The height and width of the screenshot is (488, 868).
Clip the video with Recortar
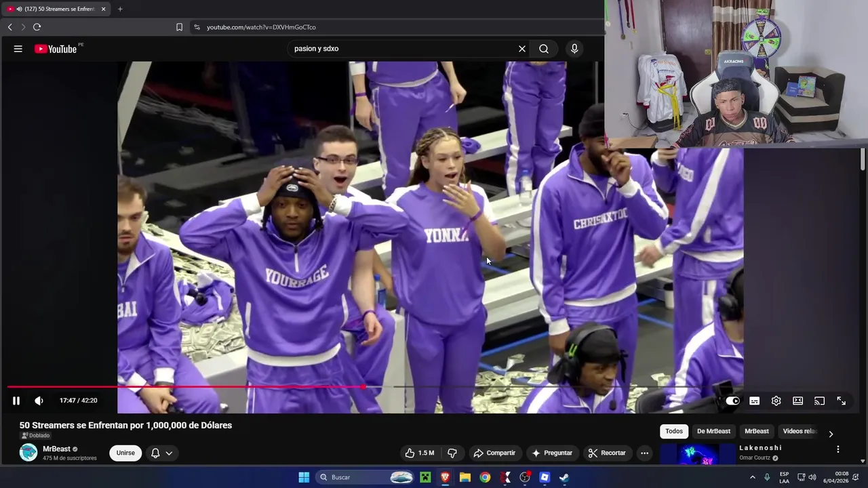click(607, 453)
